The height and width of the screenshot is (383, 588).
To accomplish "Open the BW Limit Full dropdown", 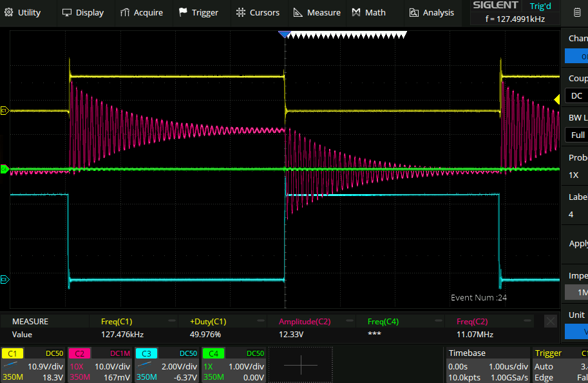I will pos(576,135).
